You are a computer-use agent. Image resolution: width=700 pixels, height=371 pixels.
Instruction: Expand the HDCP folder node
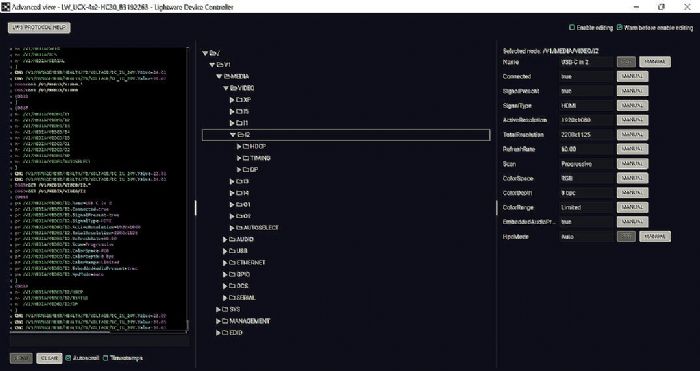point(239,146)
